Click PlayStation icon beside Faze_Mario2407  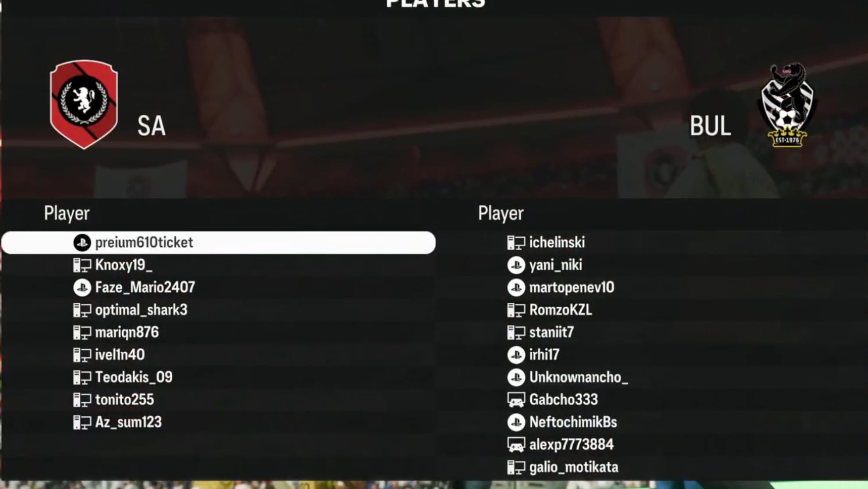click(x=82, y=287)
